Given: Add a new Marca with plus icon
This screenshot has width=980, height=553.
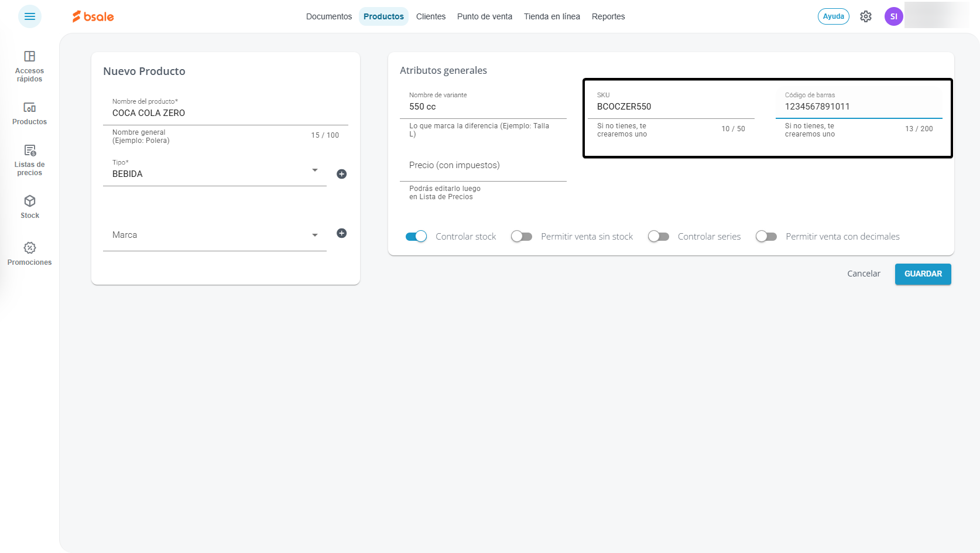Looking at the screenshot, I should click(342, 233).
